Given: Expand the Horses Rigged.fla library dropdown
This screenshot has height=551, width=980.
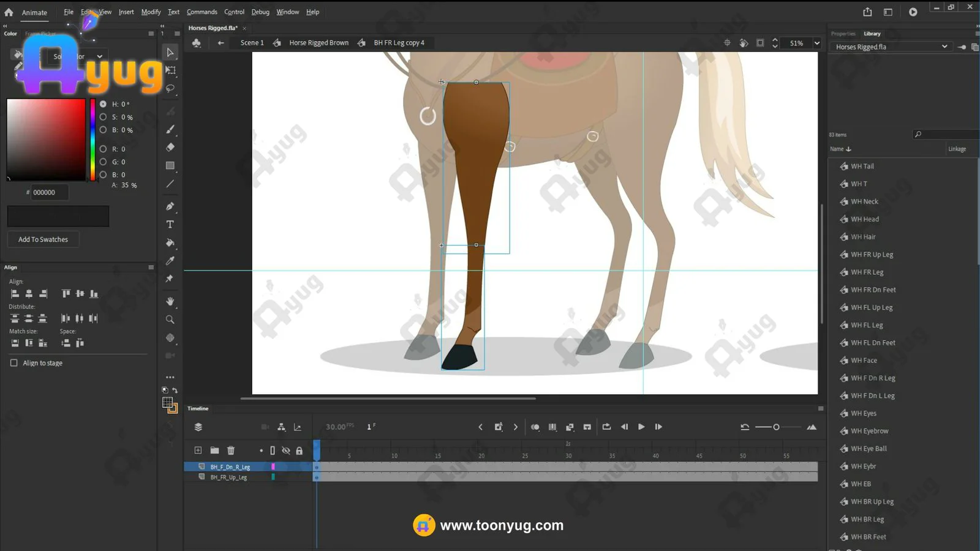Looking at the screenshot, I should [944, 47].
